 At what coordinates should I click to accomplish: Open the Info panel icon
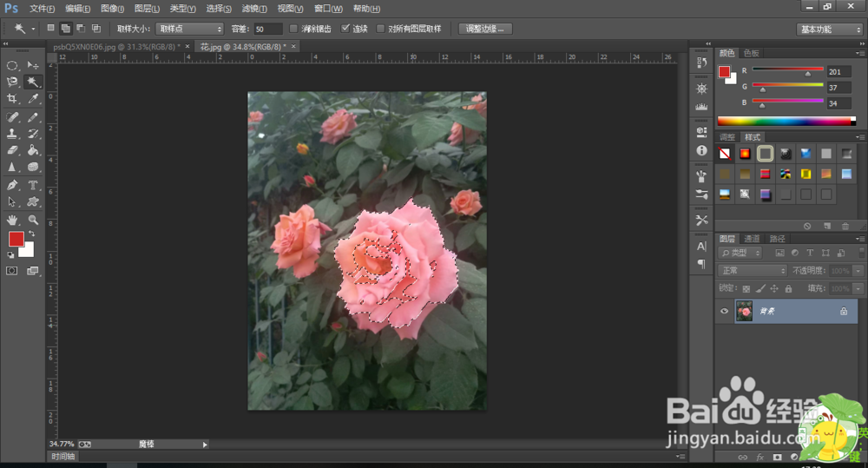(x=701, y=150)
